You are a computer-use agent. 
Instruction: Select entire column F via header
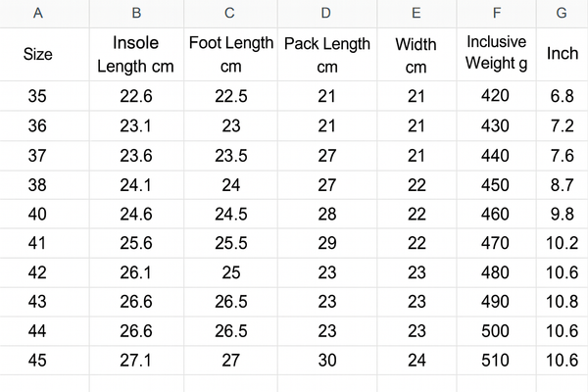click(497, 13)
